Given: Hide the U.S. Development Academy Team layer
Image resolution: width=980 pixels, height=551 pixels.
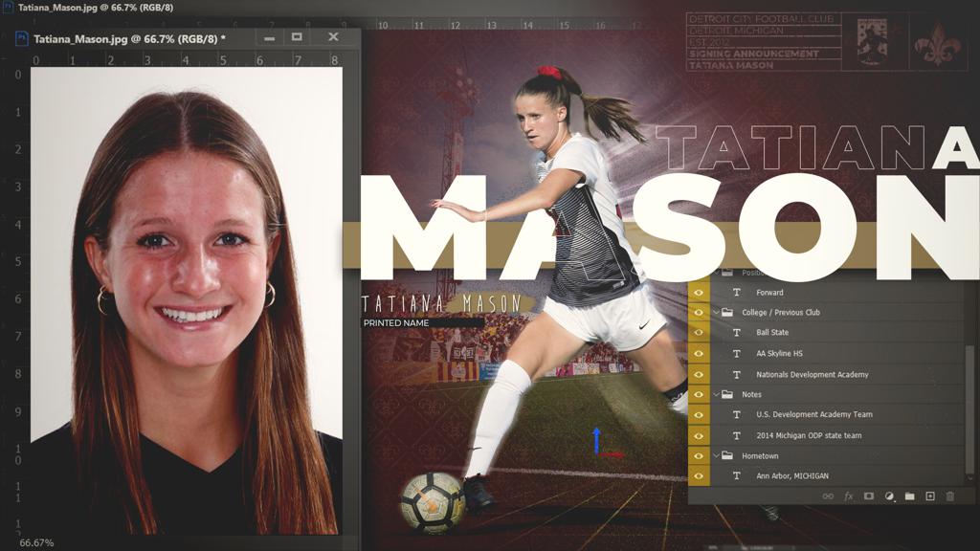Looking at the screenshot, I should (699, 415).
